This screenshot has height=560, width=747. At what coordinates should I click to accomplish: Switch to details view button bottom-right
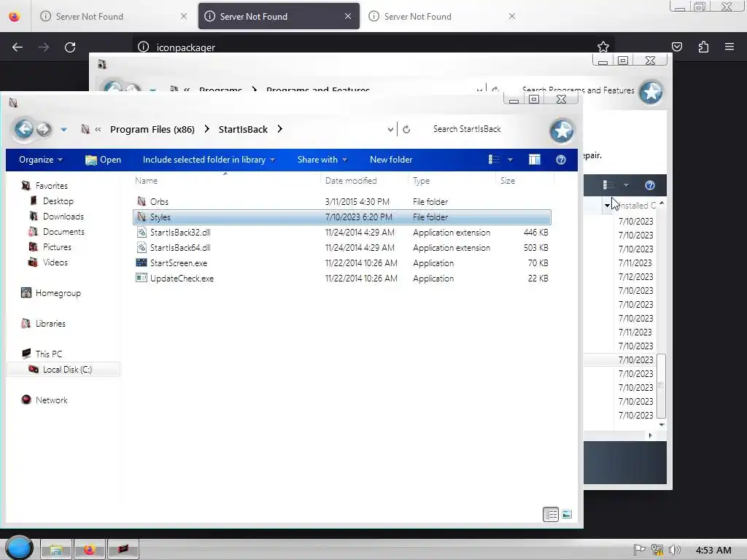[551, 514]
